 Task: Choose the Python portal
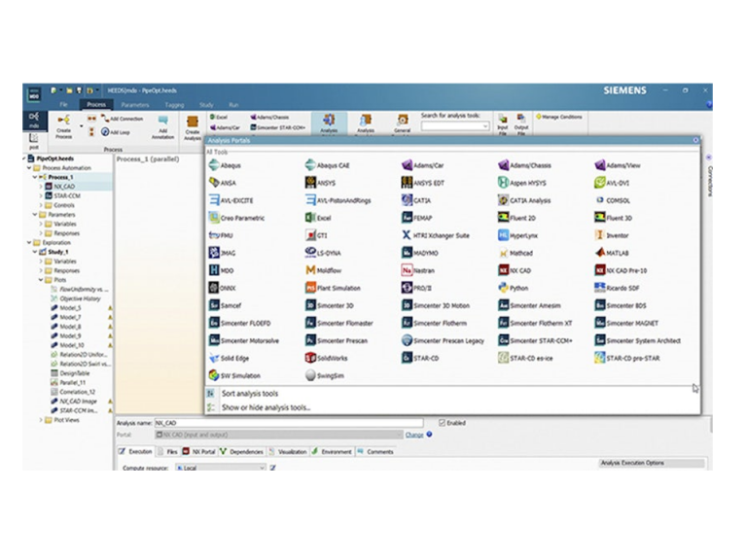pyautogui.click(x=514, y=288)
